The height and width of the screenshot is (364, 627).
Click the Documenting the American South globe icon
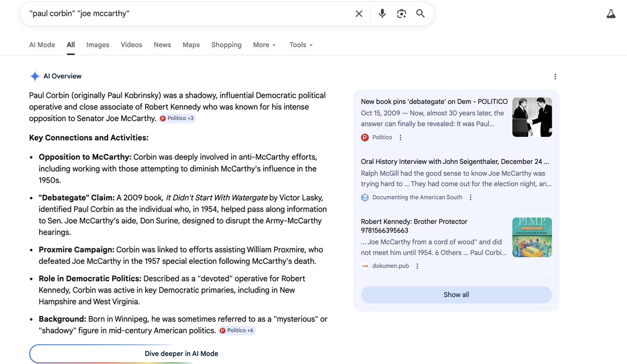coord(365,197)
